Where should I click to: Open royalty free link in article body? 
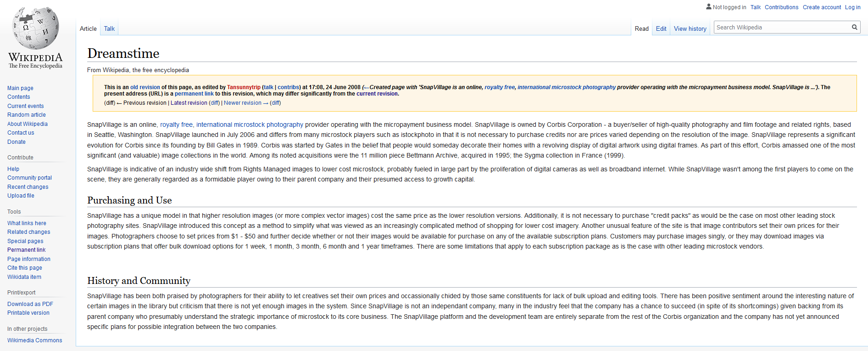point(177,125)
